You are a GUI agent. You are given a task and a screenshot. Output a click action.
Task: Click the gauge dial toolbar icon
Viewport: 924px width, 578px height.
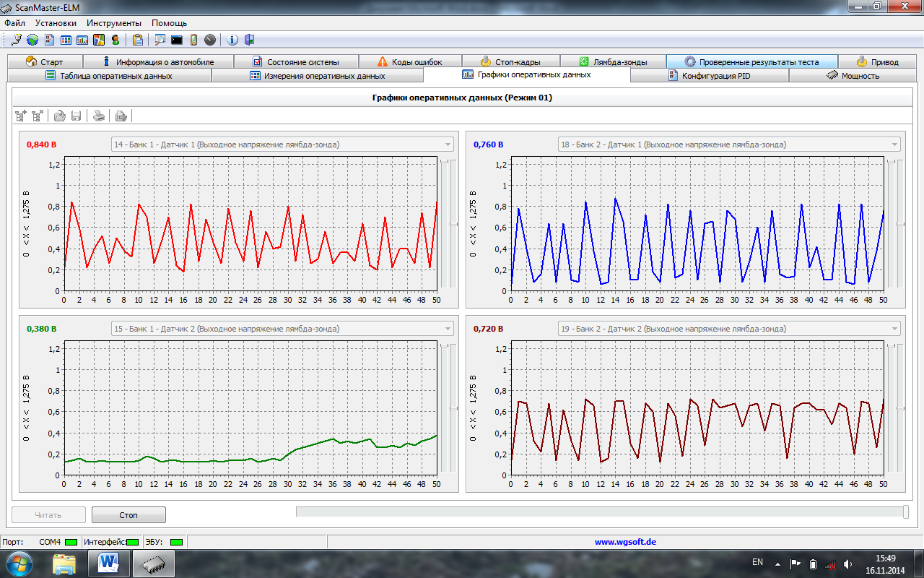pyautogui.click(x=210, y=40)
